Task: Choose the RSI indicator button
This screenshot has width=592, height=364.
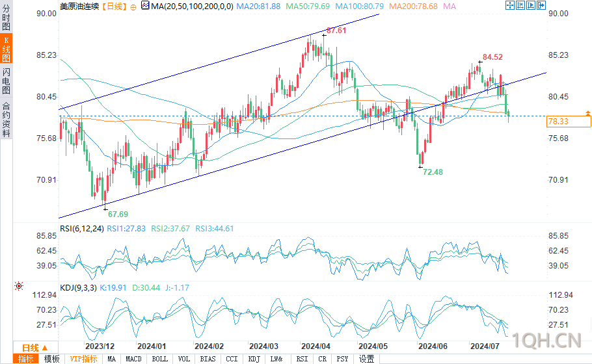Action: pyautogui.click(x=302, y=359)
